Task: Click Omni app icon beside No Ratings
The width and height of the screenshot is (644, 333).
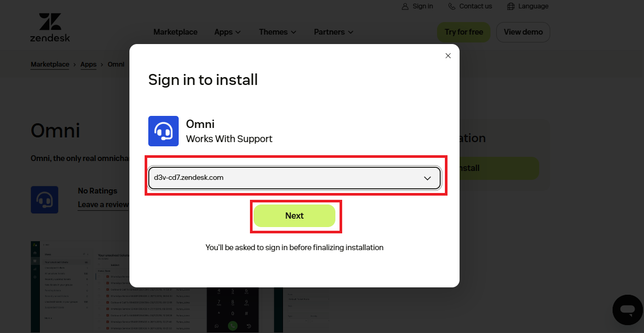Action: tap(45, 199)
